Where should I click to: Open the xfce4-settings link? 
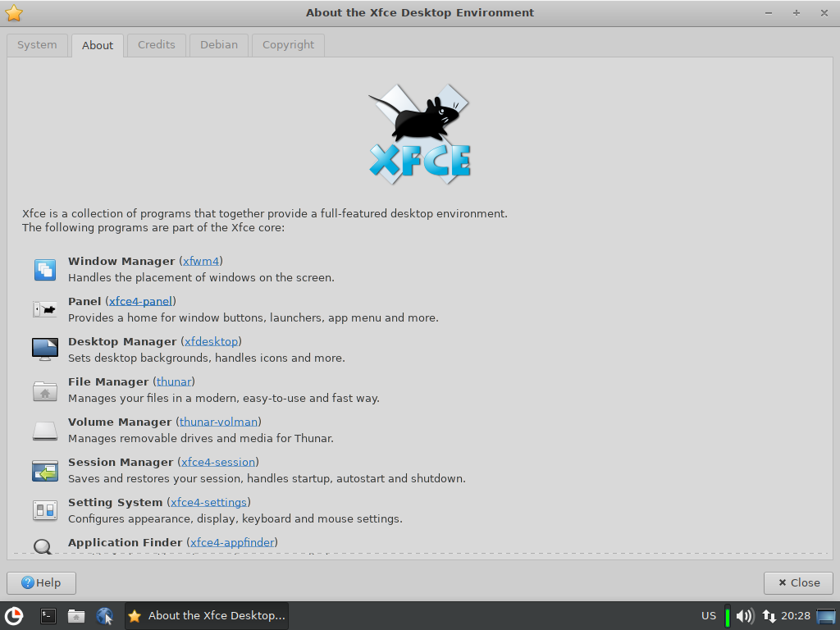(209, 503)
